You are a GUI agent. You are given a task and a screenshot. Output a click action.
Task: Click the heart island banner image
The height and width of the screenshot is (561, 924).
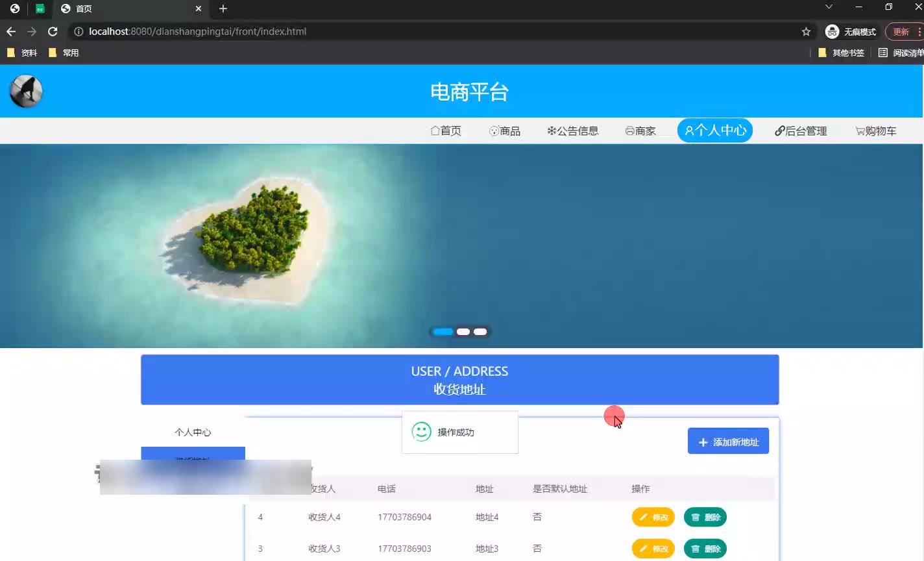click(461, 245)
